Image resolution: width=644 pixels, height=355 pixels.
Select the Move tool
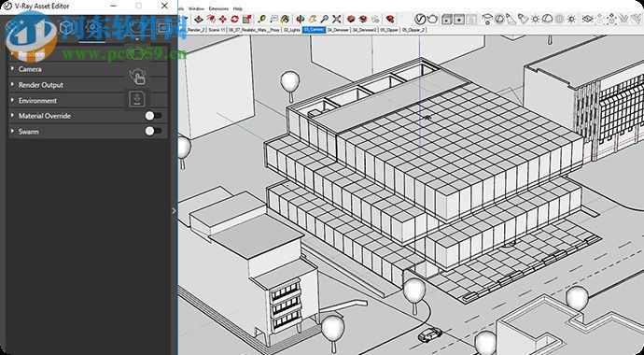223,19
